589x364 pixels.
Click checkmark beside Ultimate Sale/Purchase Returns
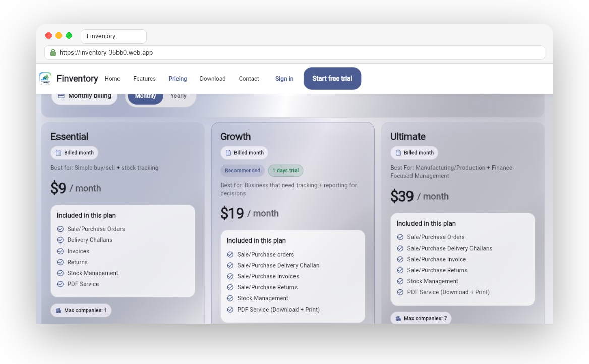coord(400,270)
